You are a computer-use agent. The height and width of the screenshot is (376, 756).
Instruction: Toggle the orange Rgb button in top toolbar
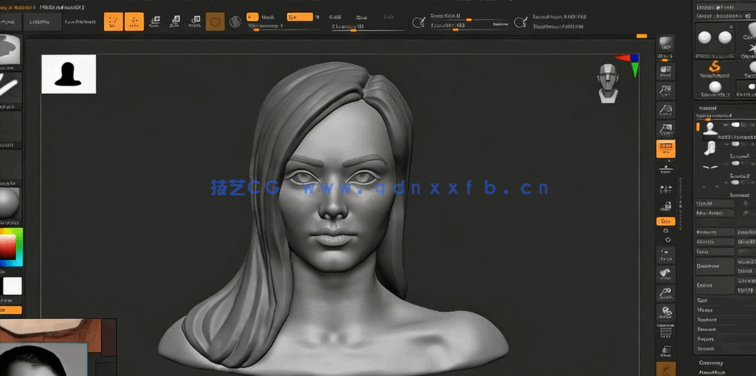click(x=299, y=17)
